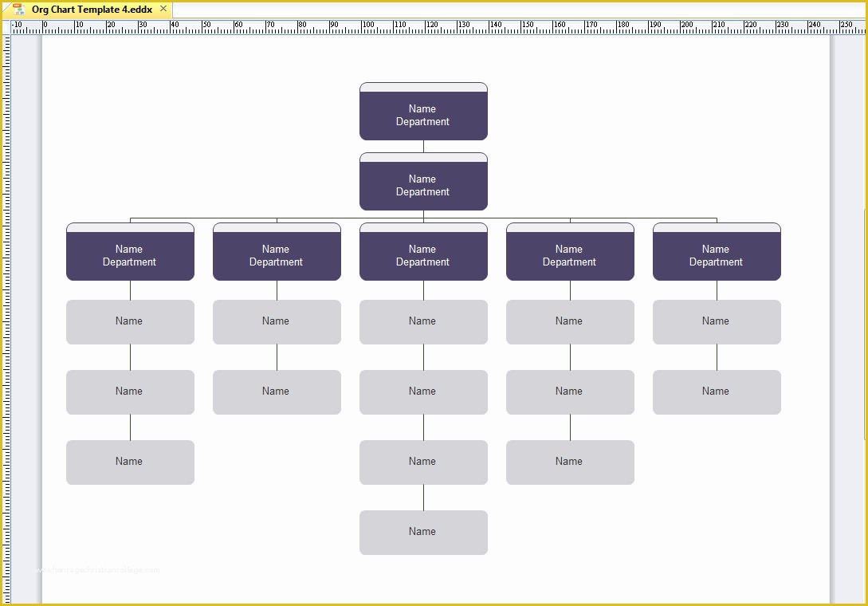Select the second Name box in the second column

coord(277,392)
